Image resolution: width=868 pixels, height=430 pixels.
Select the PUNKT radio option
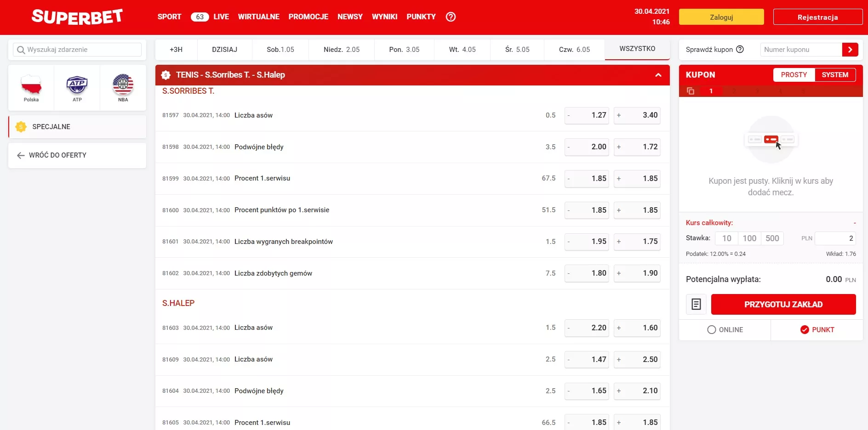click(817, 330)
